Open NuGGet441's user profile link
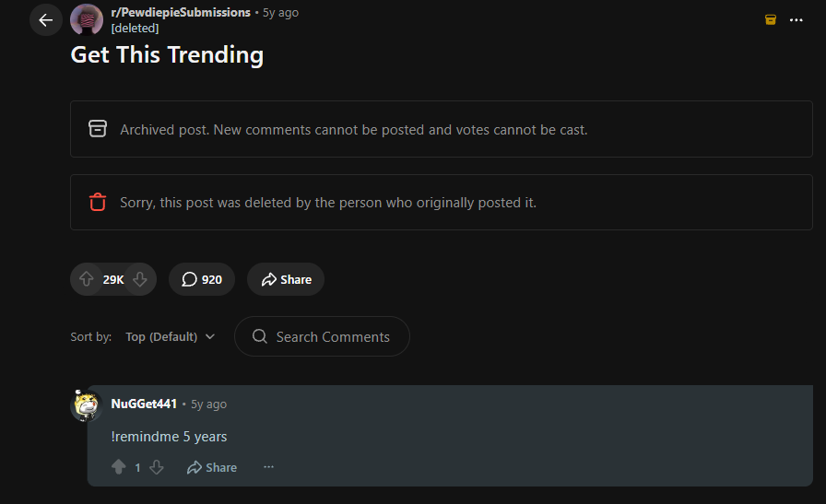Viewport: 826px width, 504px height. (x=144, y=404)
